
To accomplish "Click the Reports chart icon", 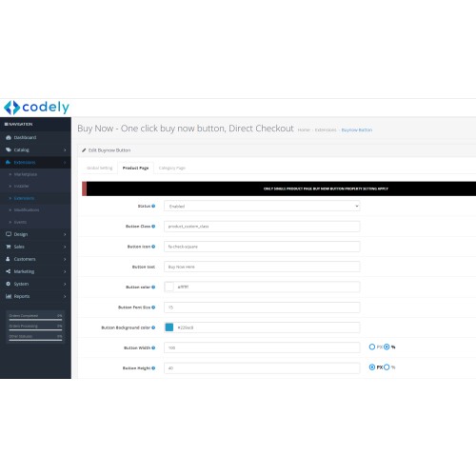I will click(9, 296).
